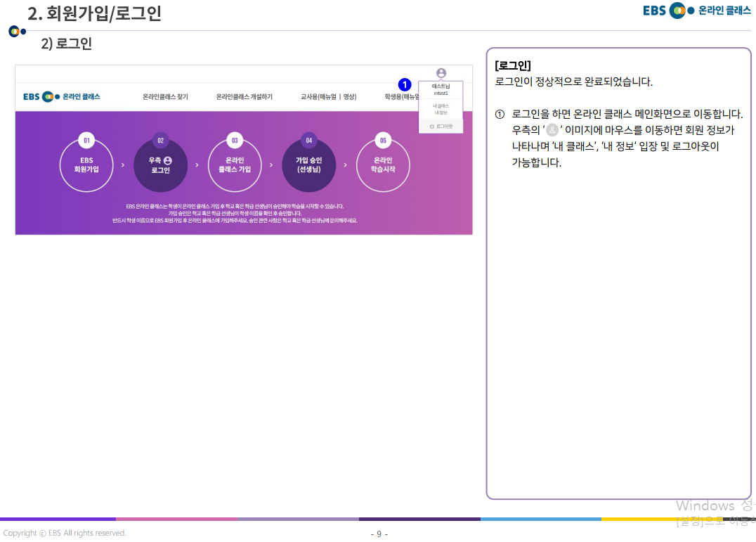Click the page header EBS 온라인 클래스 logo

tap(697, 10)
